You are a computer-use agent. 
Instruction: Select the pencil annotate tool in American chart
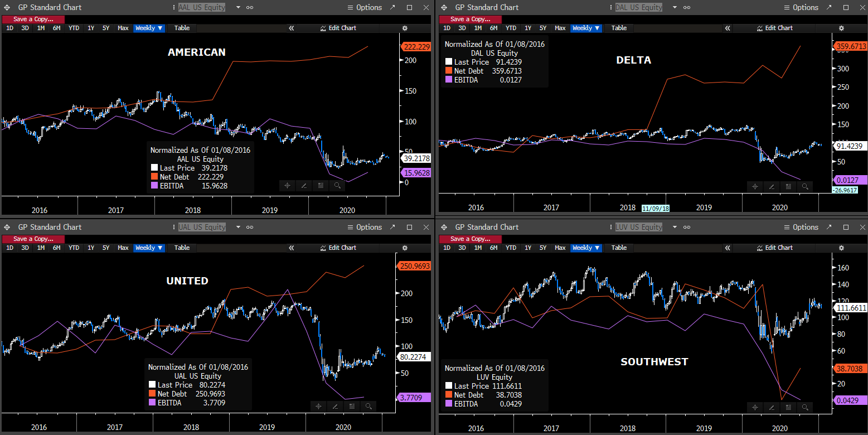pyautogui.click(x=304, y=186)
